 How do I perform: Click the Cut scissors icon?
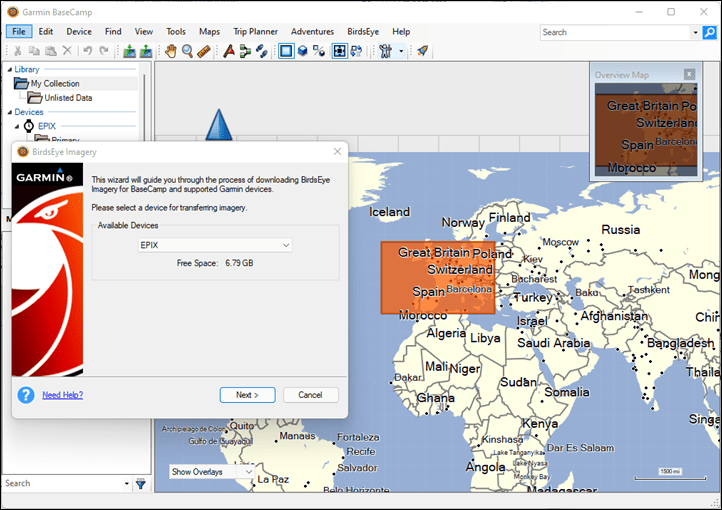(17, 51)
